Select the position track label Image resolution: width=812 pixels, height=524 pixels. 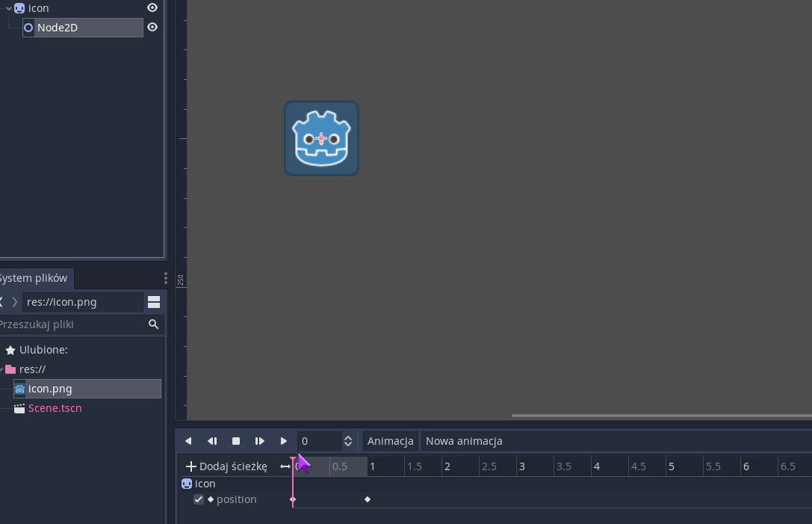tap(237, 499)
